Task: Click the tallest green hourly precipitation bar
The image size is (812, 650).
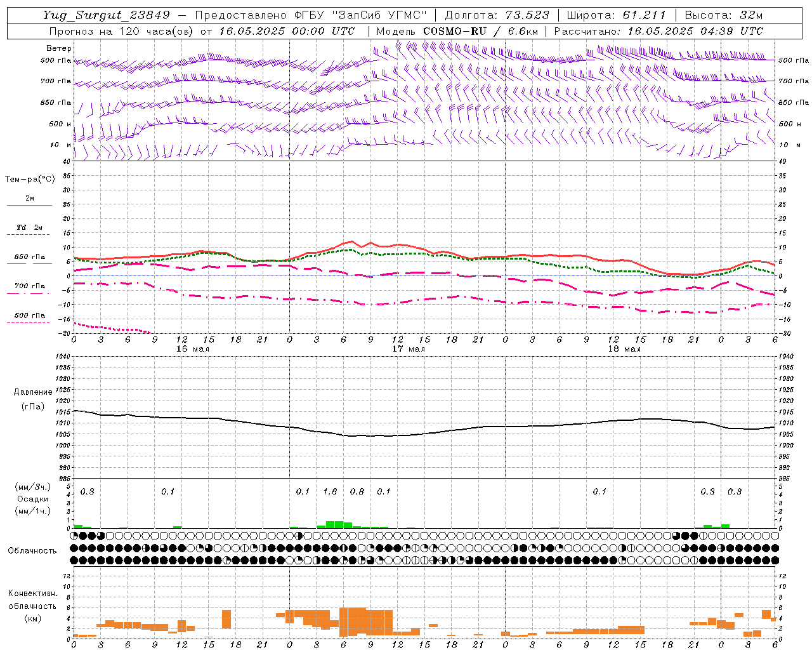Action: [335, 524]
